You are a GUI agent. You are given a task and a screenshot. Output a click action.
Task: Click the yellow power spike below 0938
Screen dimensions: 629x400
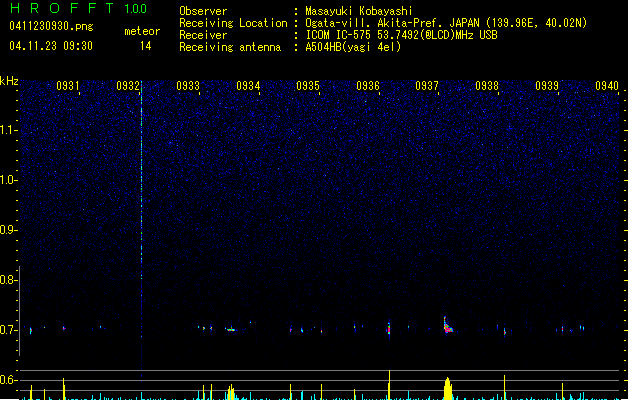pyautogui.click(x=504, y=387)
